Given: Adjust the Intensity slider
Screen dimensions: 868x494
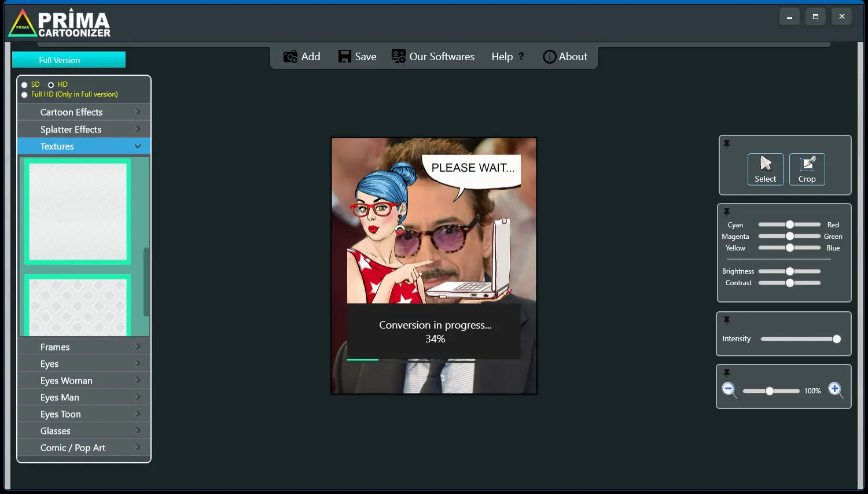Looking at the screenshot, I should (x=801, y=339).
